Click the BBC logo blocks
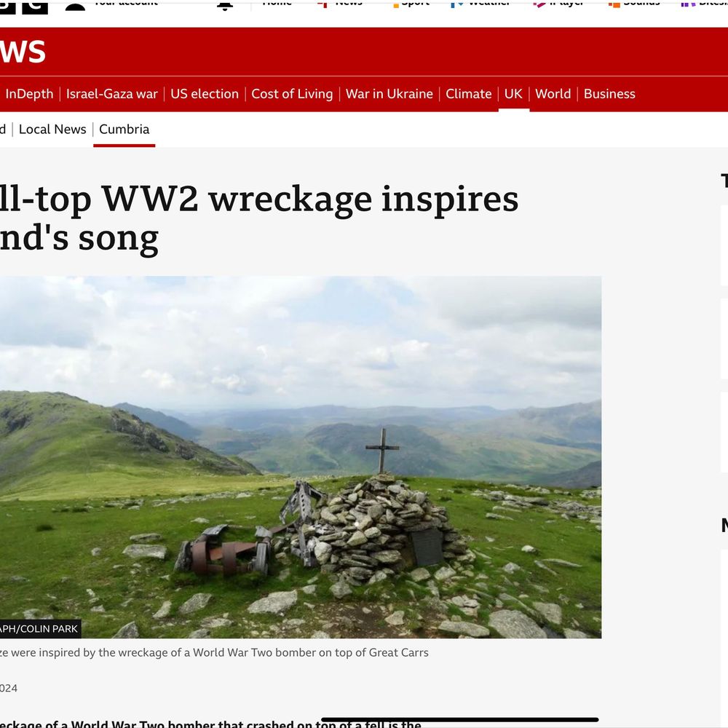Screen dimensions: 728x728 pyautogui.click(x=24, y=7)
